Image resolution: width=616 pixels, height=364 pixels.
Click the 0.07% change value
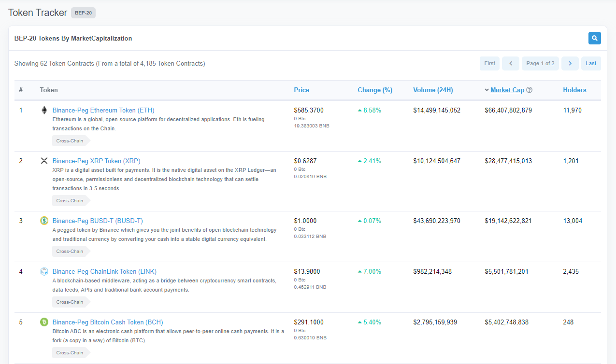[372, 221]
